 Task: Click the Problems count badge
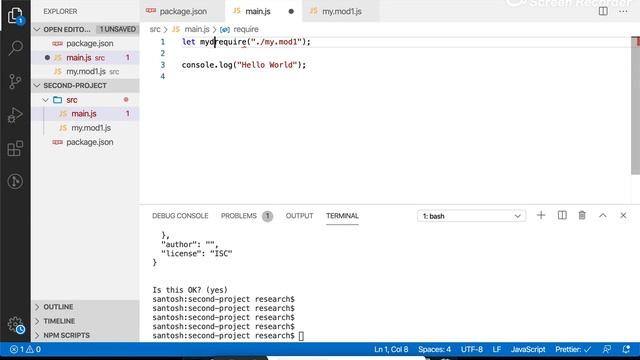click(x=267, y=216)
